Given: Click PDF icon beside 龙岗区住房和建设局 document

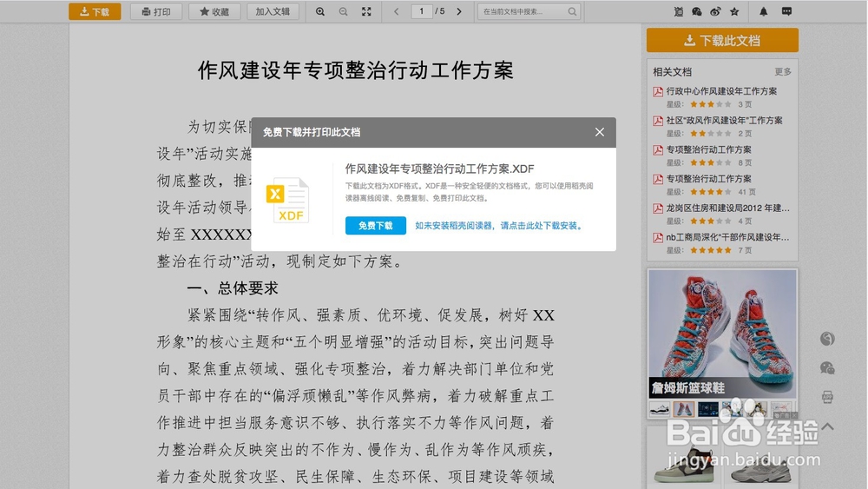Looking at the screenshot, I should pyautogui.click(x=658, y=208).
